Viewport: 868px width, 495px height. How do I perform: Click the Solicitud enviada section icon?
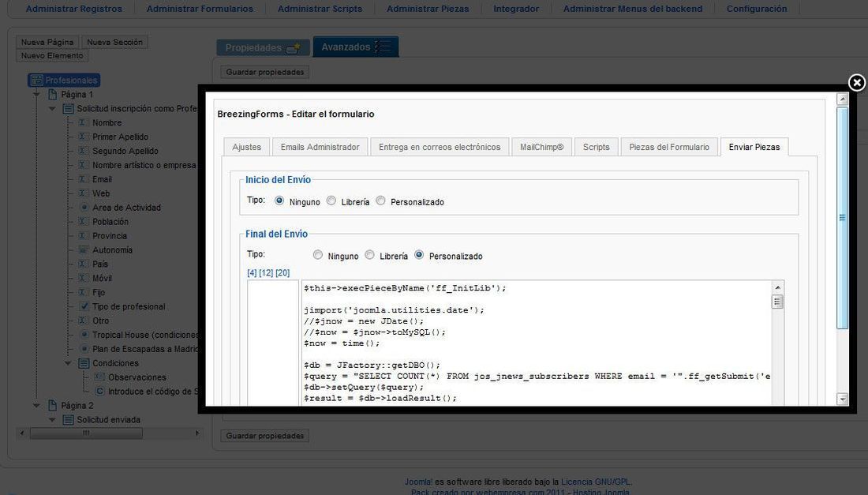pos(68,420)
